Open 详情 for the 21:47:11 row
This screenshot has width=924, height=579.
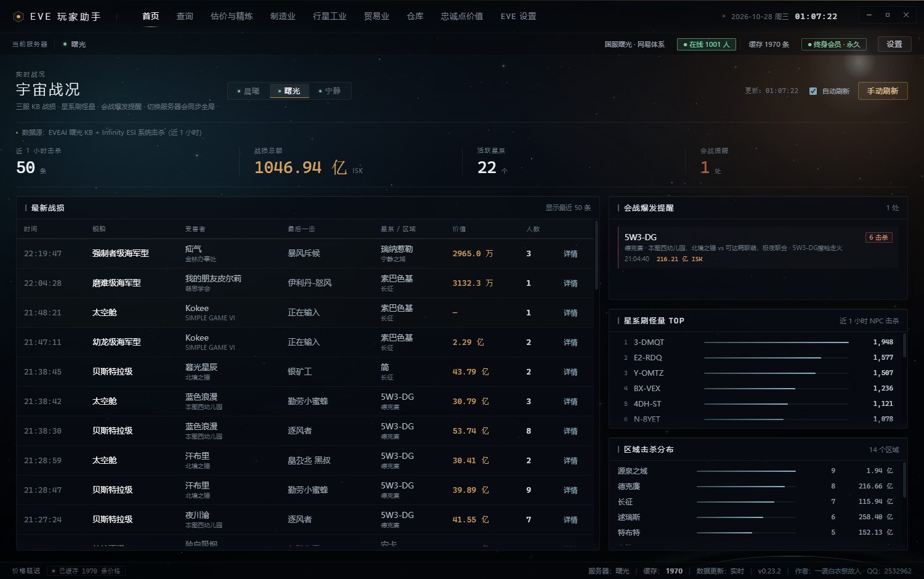tap(570, 342)
